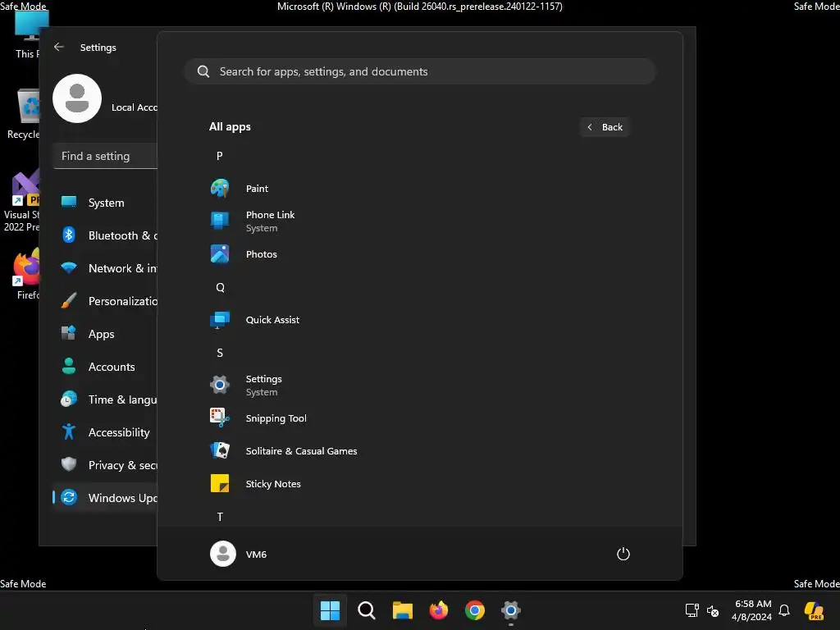Select Apps in the Settings sidebar
The height and width of the screenshot is (630, 840).
[x=105, y=334]
